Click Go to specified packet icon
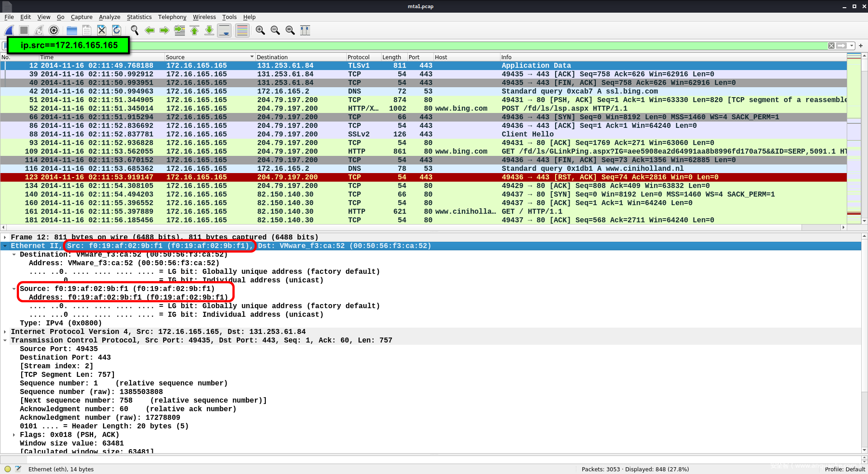This screenshot has width=868, height=474. (179, 30)
